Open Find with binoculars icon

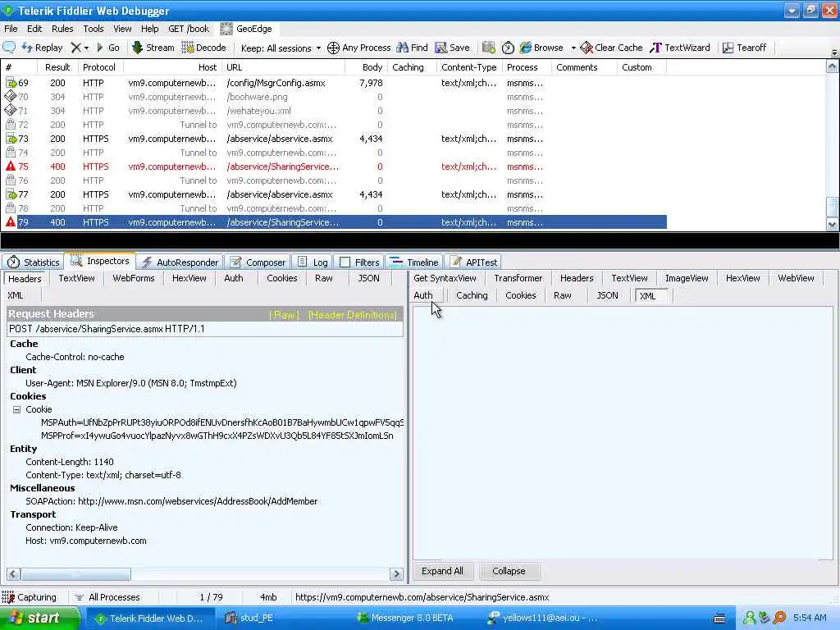[412, 48]
